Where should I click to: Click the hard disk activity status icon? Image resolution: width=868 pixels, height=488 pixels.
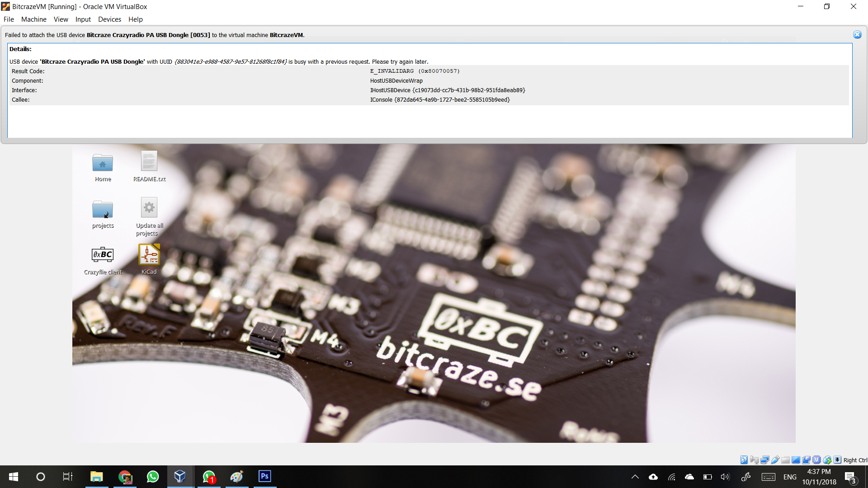point(744,460)
